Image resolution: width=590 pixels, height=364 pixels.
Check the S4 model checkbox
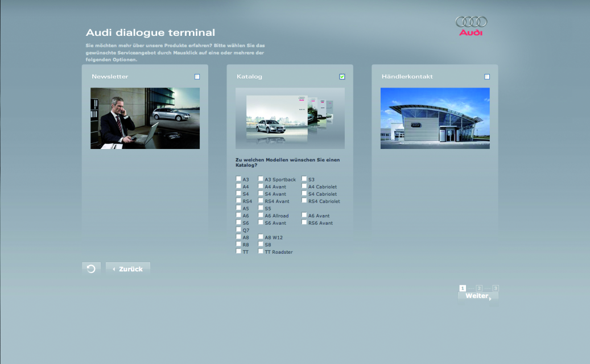(238, 193)
